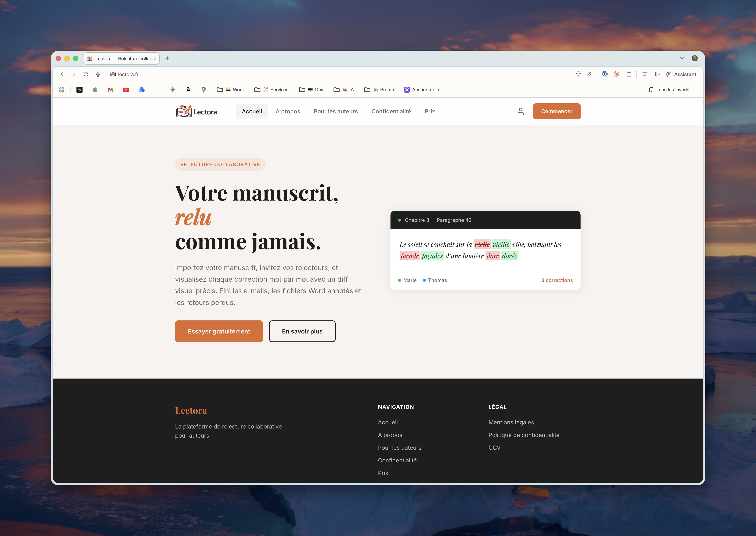Open the user account icon beside Commencer
The width and height of the screenshot is (756, 536).
tap(520, 111)
